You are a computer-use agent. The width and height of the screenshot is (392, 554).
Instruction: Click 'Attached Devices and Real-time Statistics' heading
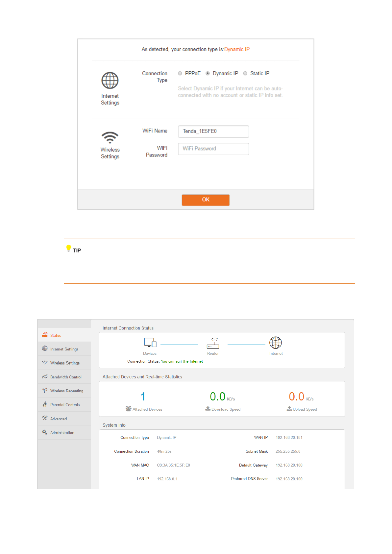142,377
